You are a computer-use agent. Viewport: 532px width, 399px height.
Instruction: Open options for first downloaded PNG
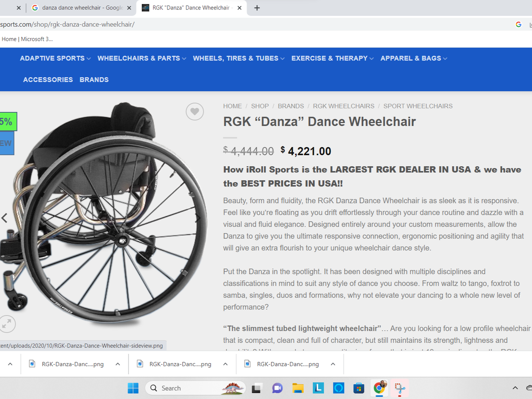pos(117,364)
